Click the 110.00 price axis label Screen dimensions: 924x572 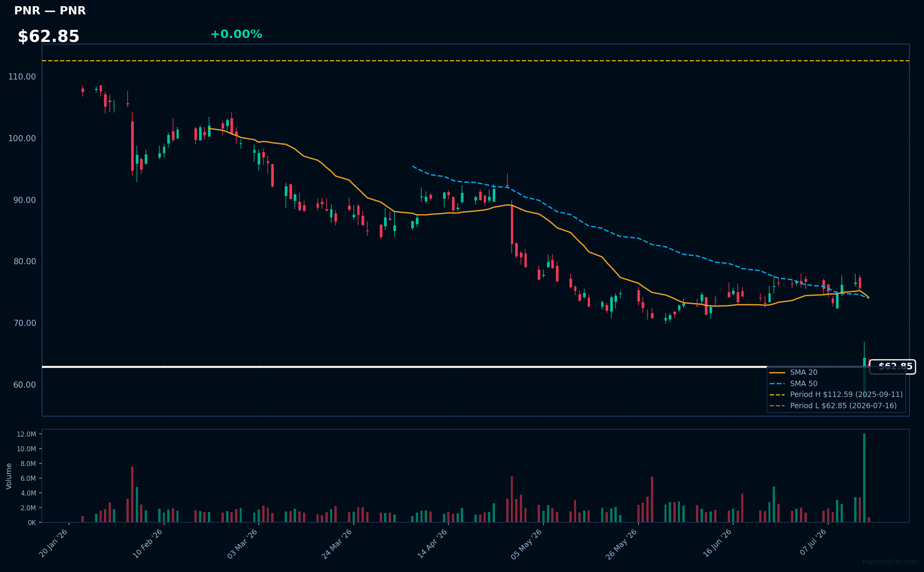click(22, 77)
